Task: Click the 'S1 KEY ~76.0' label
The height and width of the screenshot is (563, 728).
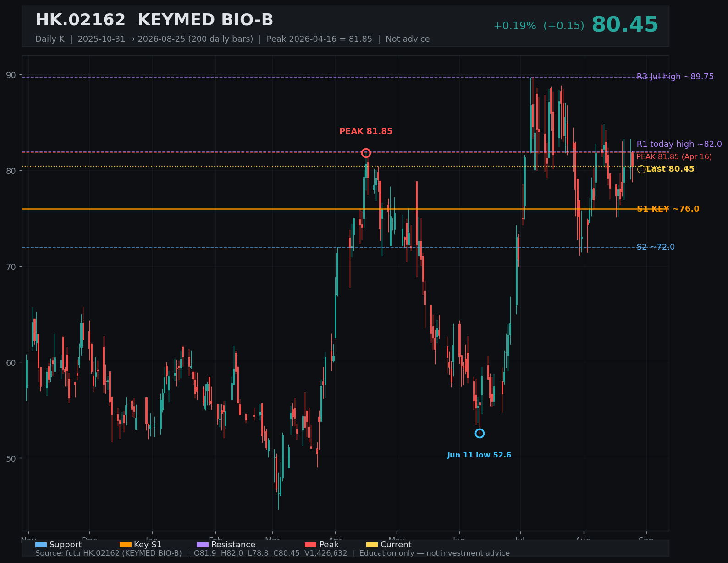Action: (x=668, y=209)
